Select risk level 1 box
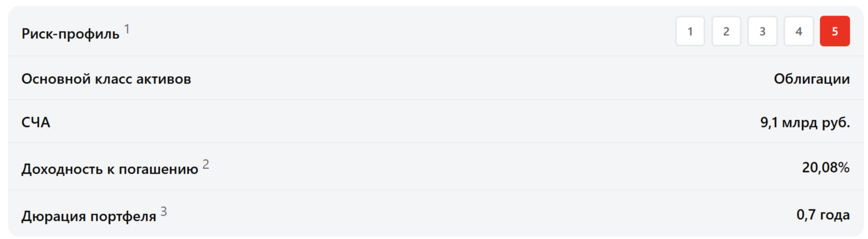This screenshot has height=239, width=868. [690, 32]
